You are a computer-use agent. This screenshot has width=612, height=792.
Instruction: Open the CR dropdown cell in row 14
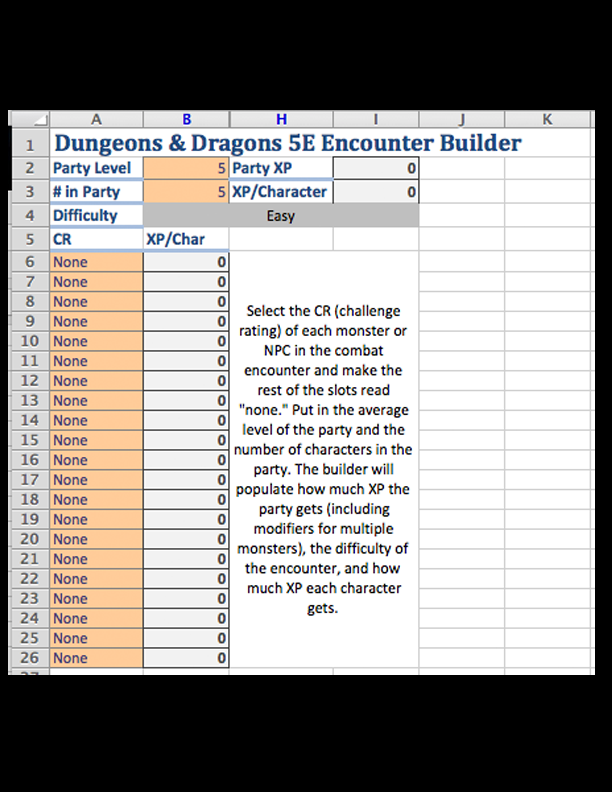[96, 420]
